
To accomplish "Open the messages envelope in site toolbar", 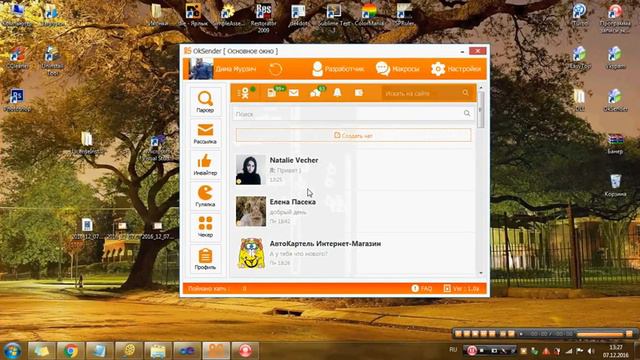I will pos(293,93).
